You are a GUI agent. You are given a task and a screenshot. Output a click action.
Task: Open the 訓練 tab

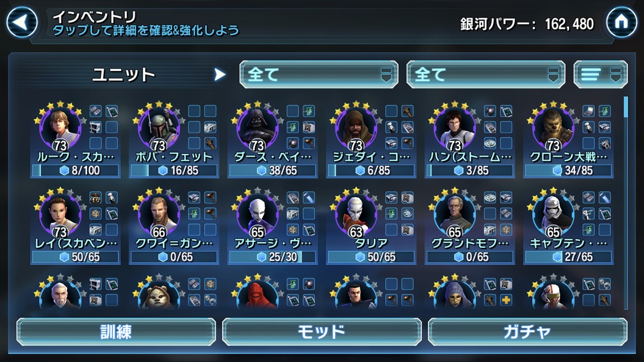click(x=116, y=331)
